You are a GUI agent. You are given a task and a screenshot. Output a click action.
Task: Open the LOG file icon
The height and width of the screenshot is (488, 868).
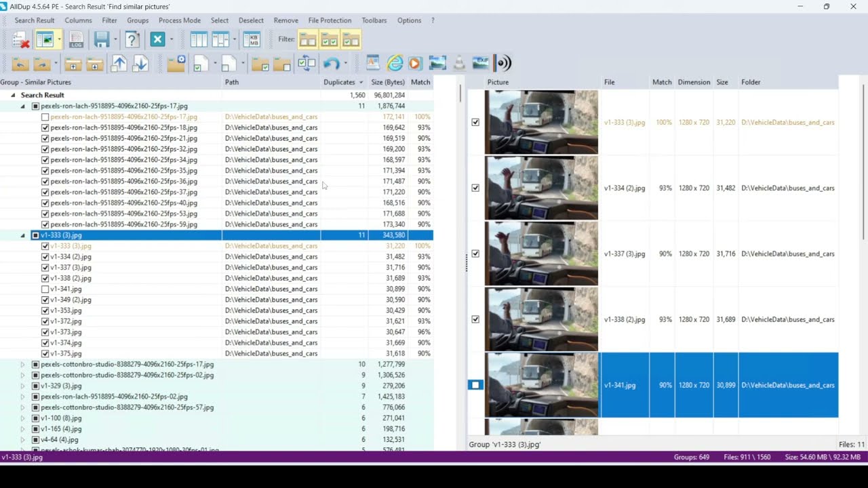[76, 39]
